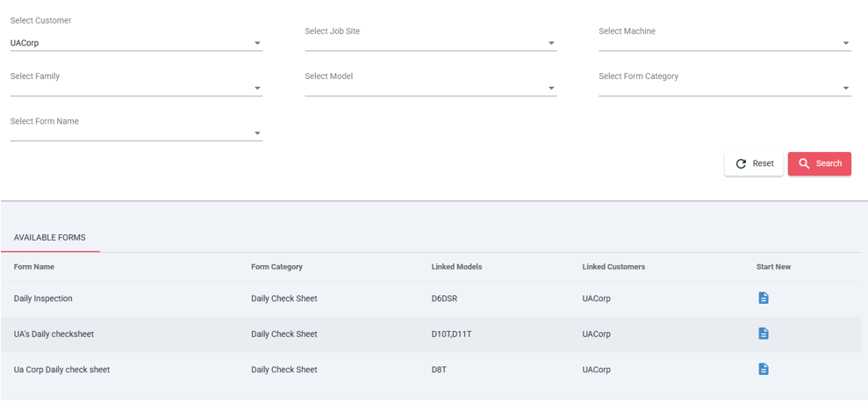Start new UA's Daily checksheet form icon
Viewport: 868px width, 403px height.
click(x=763, y=334)
